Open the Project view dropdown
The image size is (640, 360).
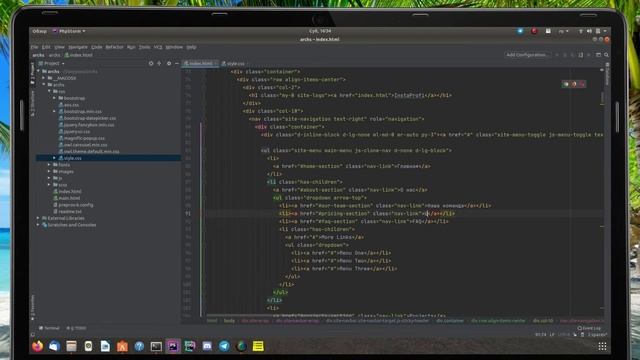coord(51,64)
